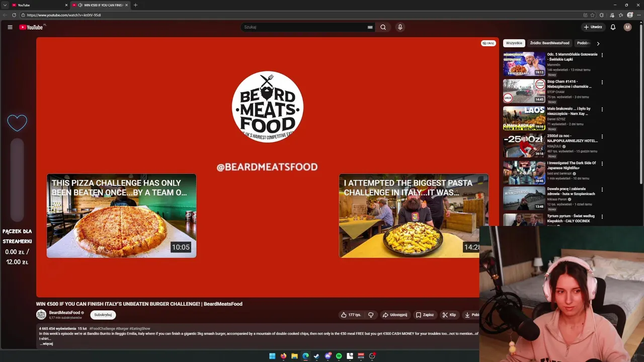Click the Utwórz create button
Screen dimensions: 644x362
tap(593, 27)
